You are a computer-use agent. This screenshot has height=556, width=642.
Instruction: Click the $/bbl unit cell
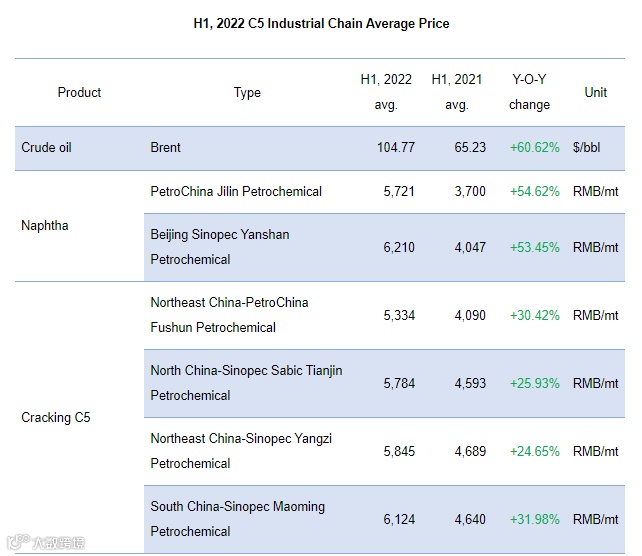[x=586, y=147]
